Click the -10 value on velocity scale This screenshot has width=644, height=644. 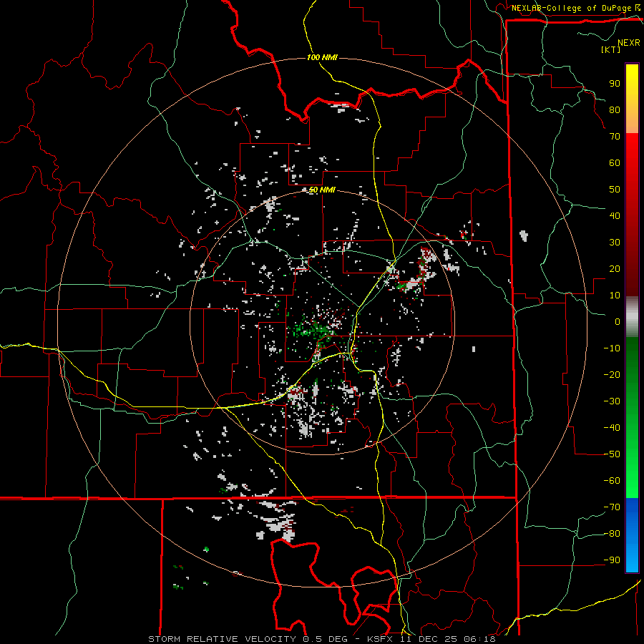coord(612,348)
